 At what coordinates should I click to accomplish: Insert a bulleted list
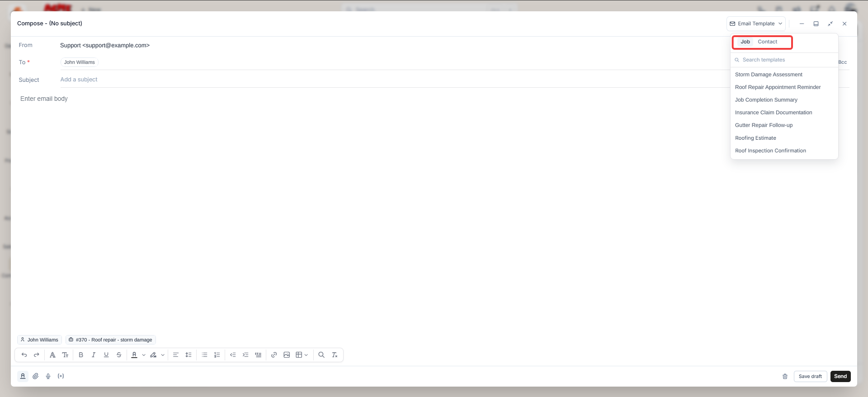click(204, 355)
